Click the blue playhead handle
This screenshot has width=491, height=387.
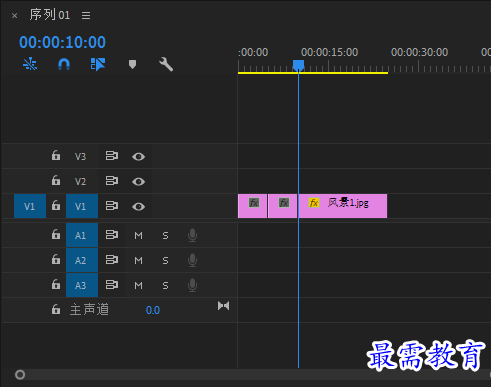tap(298, 65)
